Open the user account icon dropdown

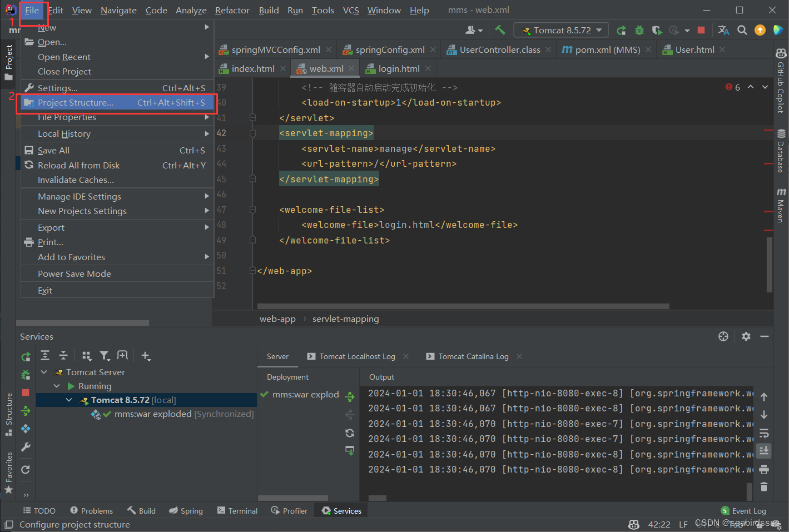pyautogui.click(x=474, y=30)
